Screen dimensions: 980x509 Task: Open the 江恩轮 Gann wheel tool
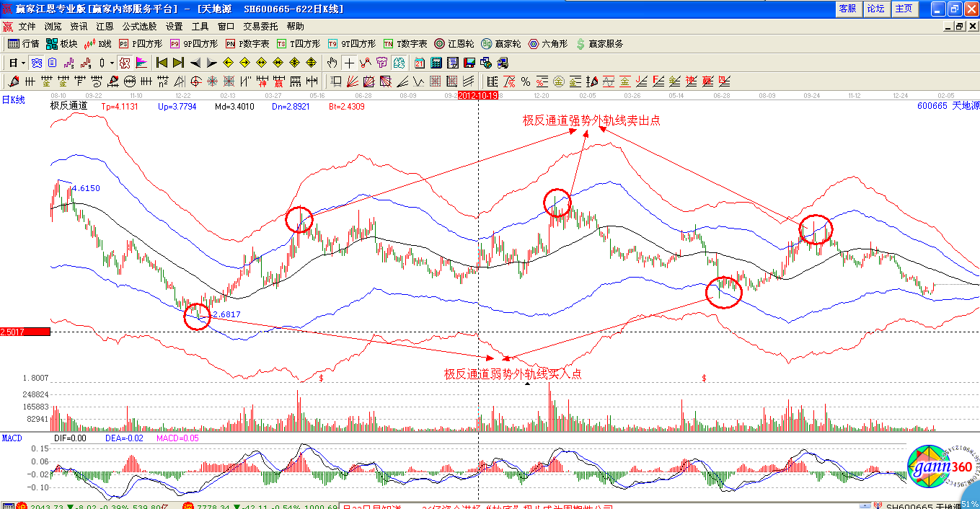click(455, 44)
